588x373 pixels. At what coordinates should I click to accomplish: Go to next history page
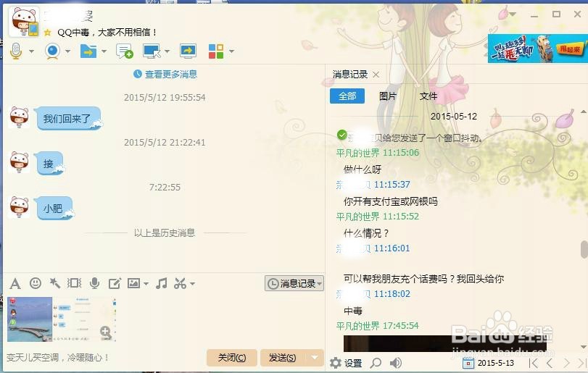tap(566, 363)
